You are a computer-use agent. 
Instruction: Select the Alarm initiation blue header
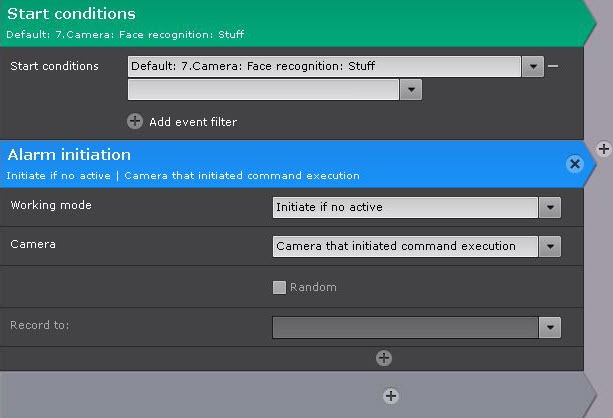[x=298, y=164]
